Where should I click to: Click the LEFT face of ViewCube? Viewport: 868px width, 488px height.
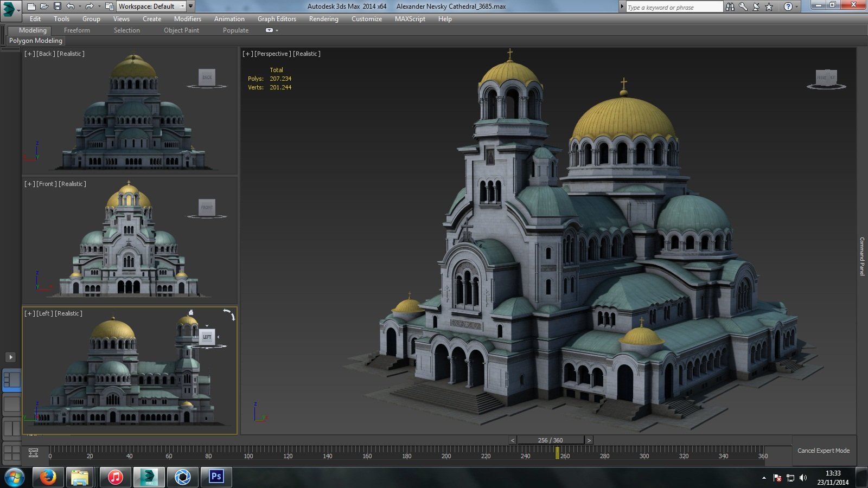coord(207,337)
